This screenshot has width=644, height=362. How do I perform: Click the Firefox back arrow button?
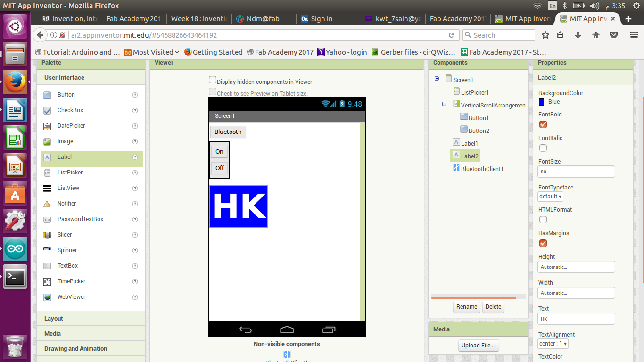coord(41,35)
